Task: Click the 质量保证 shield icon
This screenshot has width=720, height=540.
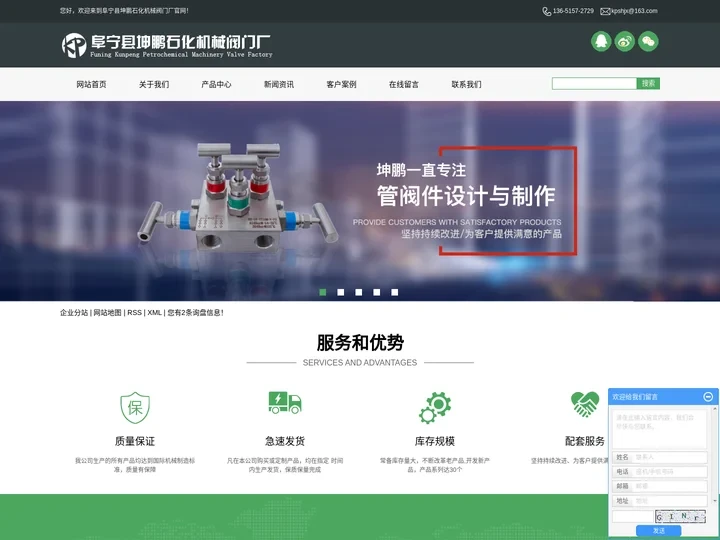Action: [x=135, y=407]
